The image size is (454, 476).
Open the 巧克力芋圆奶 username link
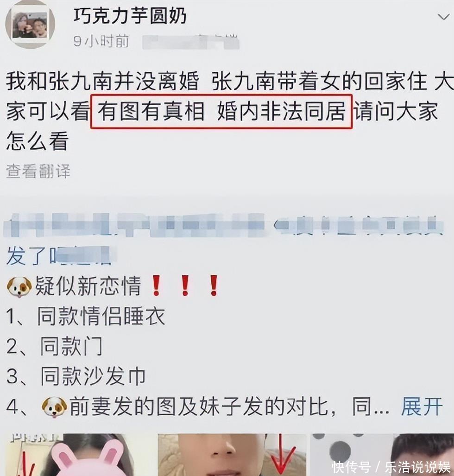130,16
